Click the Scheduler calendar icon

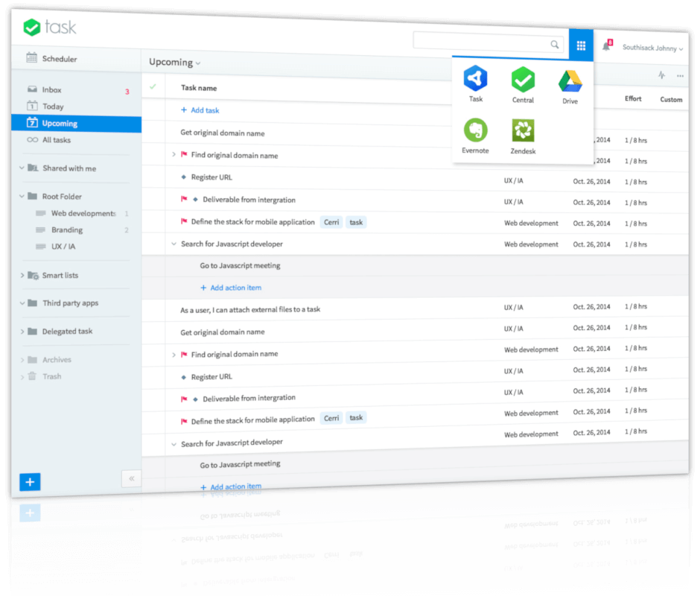tap(32, 57)
